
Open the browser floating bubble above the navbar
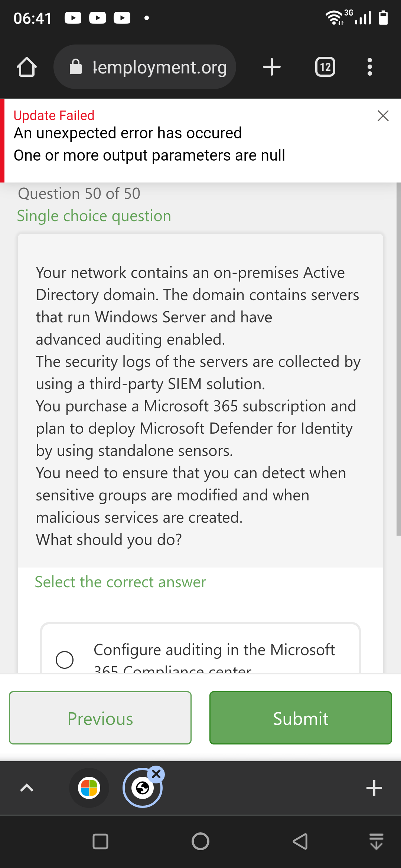click(x=142, y=789)
